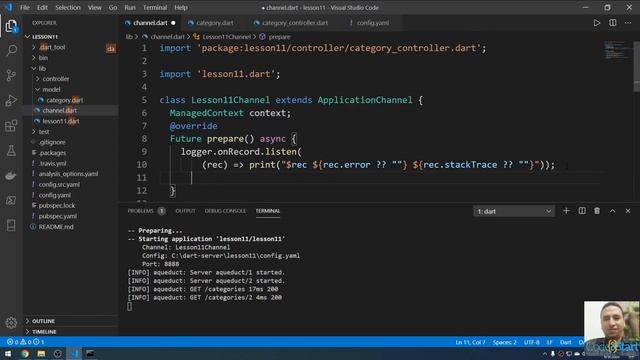Image resolution: width=640 pixels, height=360 pixels.
Task: Open the terminal window from the taskbar
Action: (x=90, y=353)
